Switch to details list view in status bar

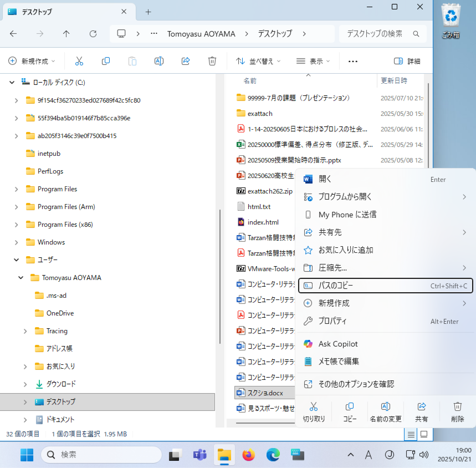tap(411, 434)
